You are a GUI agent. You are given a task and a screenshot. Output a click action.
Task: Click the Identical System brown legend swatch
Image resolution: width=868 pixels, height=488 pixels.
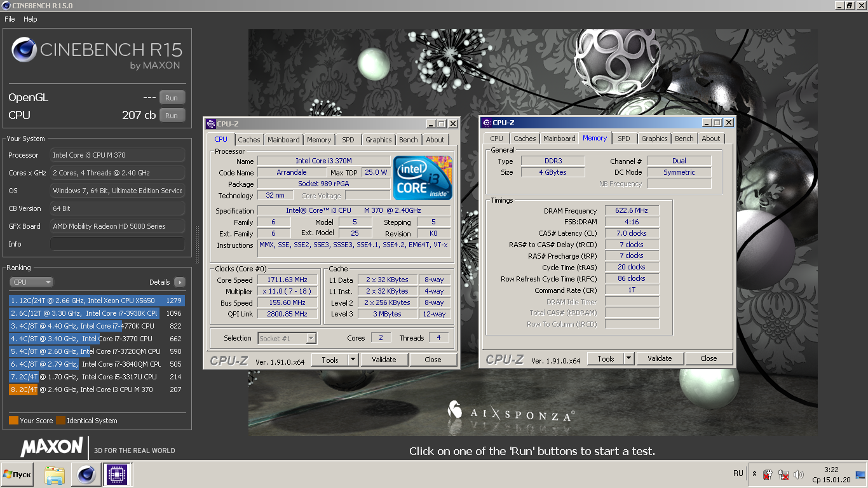60,421
